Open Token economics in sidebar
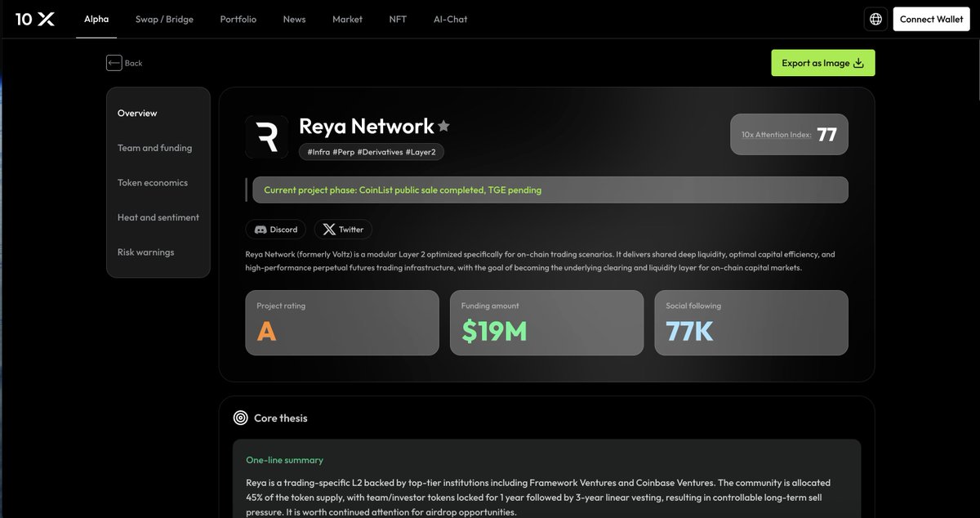This screenshot has width=980, height=518. 153,182
